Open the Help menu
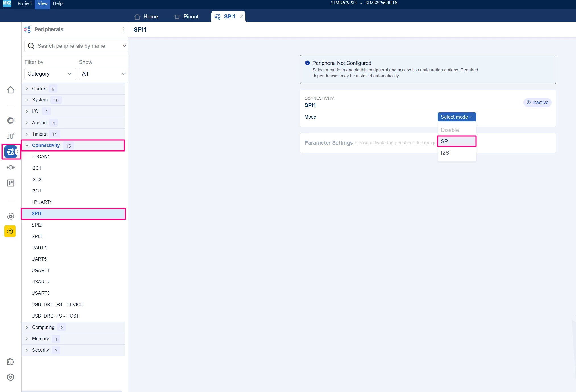This screenshot has width=576, height=392. (58, 3)
